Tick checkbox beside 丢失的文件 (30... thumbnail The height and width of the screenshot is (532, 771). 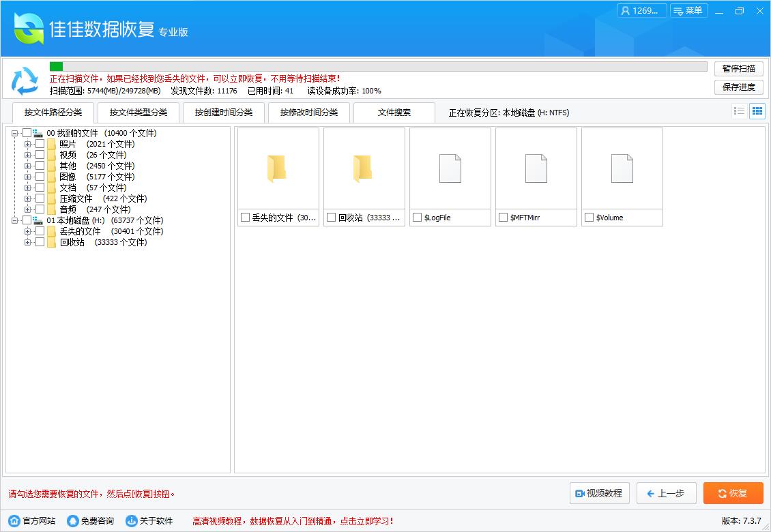(x=246, y=218)
